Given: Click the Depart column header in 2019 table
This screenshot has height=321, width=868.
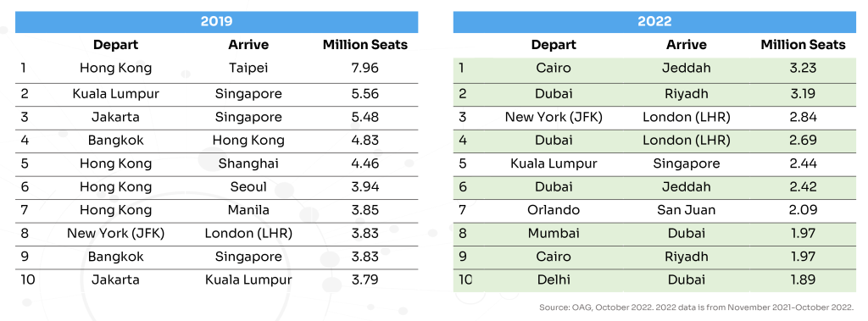Looking at the screenshot, I should (x=115, y=45).
